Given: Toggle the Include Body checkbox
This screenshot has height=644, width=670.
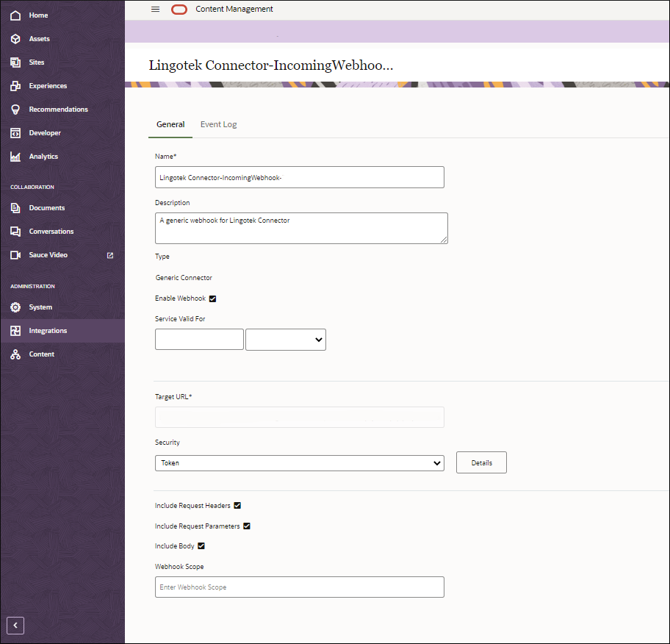Looking at the screenshot, I should click(x=201, y=545).
